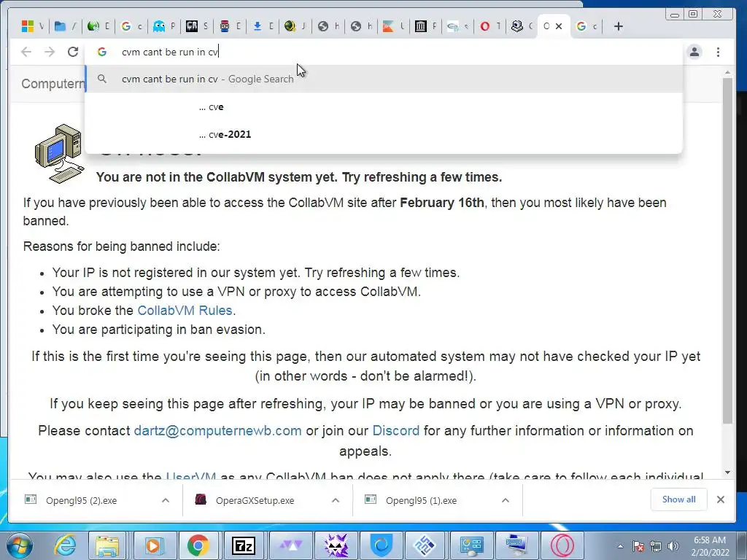747x560 pixels.
Task: Click the address bar search text
Action: click(170, 52)
